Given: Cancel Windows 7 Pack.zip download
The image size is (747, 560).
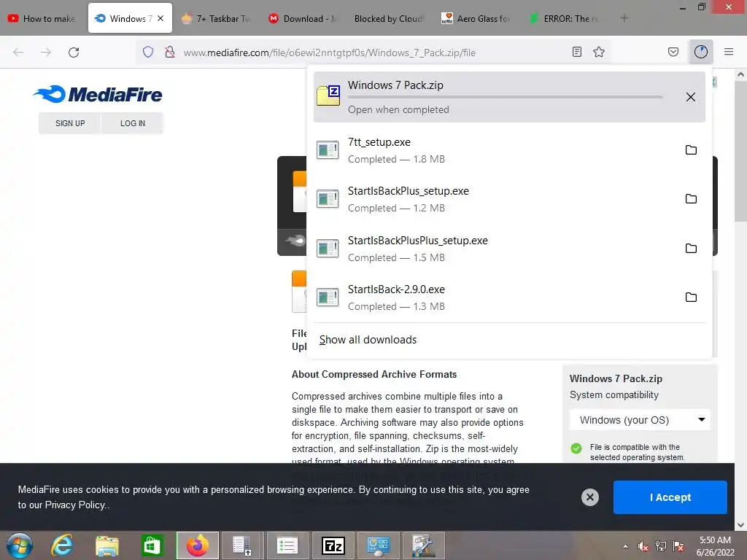Looking at the screenshot, I should 690,97.
